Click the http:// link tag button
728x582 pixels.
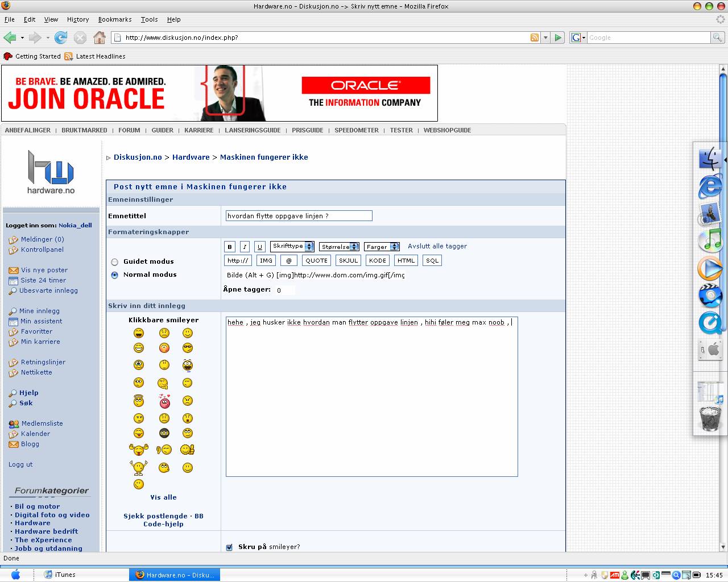pyautogui.click(x=238, y=261)
